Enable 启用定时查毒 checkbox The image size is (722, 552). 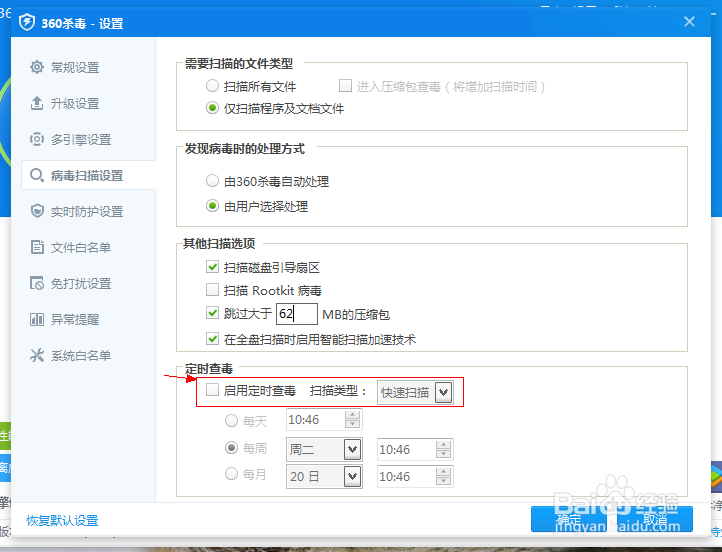click(x=212, y=390)
